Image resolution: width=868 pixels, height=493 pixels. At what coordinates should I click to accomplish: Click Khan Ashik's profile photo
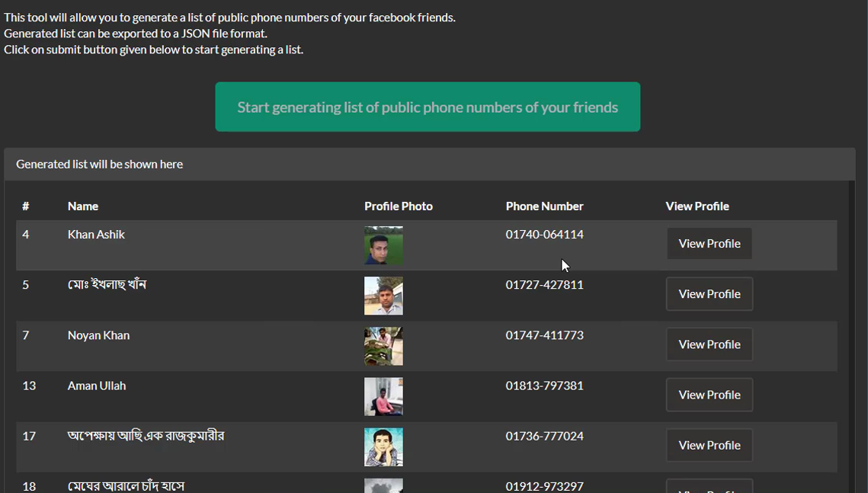(383, 245)
